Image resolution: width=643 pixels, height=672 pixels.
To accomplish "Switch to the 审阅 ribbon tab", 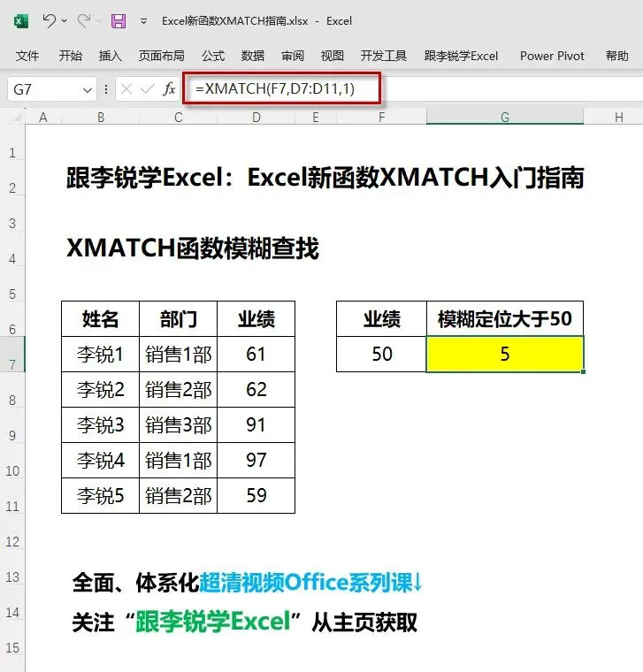I will (293, 56).
